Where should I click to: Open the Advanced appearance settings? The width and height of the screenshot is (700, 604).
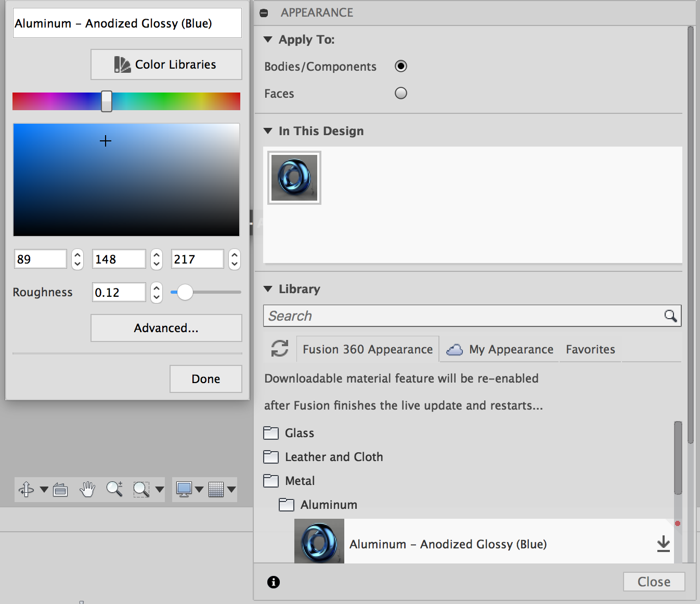click(165, 328)
